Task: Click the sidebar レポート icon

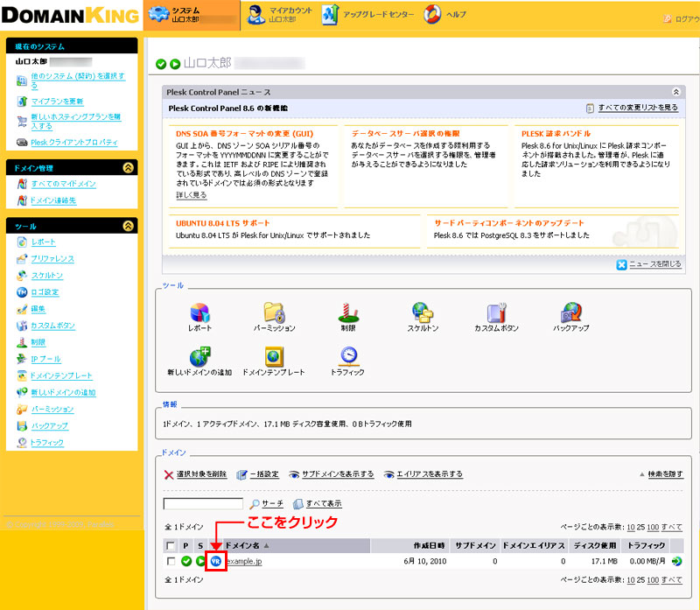Action: [x=22, y=242]
